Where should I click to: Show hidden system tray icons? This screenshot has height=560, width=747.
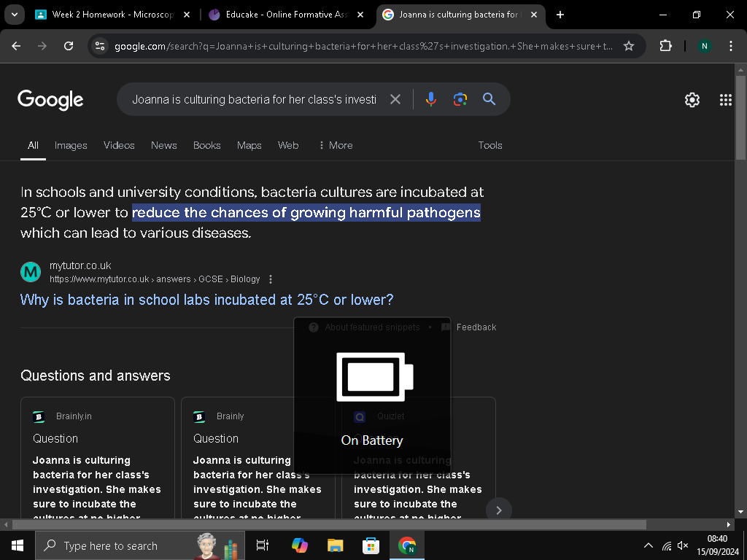649,545
